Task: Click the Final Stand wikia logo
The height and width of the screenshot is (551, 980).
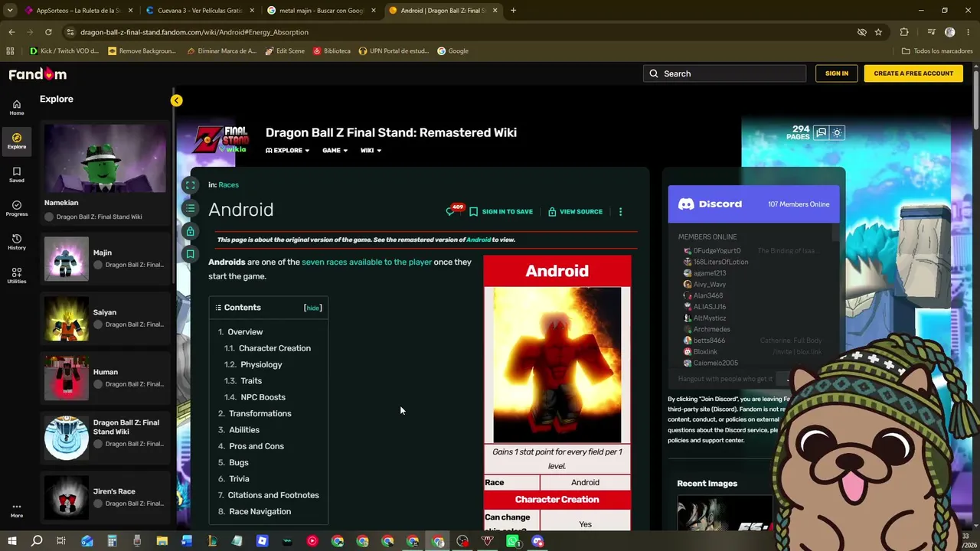Action: pos(221,139)
